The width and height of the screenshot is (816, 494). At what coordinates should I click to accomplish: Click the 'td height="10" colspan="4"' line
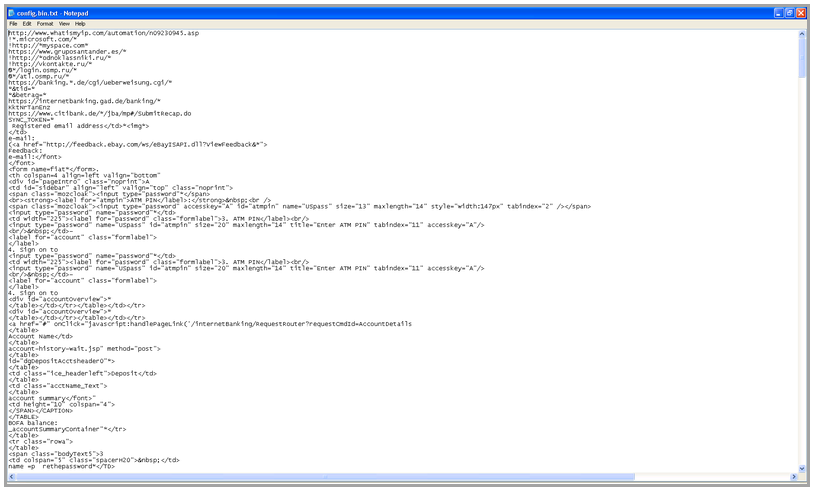tap(61, 404)
